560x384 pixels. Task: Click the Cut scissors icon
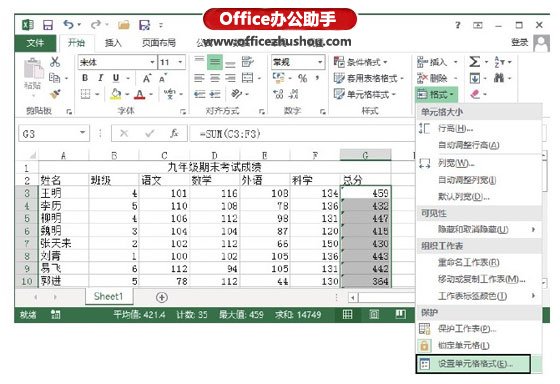tap(55, 62)
